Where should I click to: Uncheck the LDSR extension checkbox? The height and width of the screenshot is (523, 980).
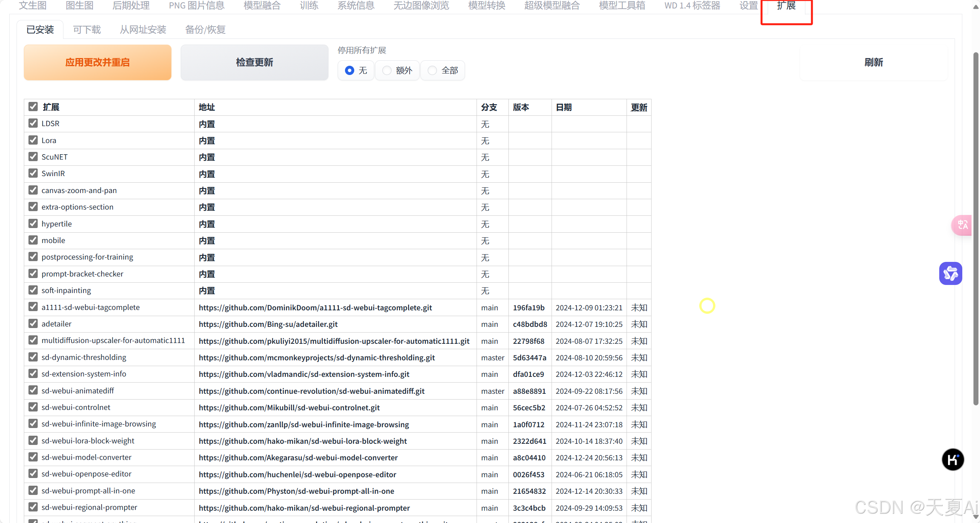(33, 123)
